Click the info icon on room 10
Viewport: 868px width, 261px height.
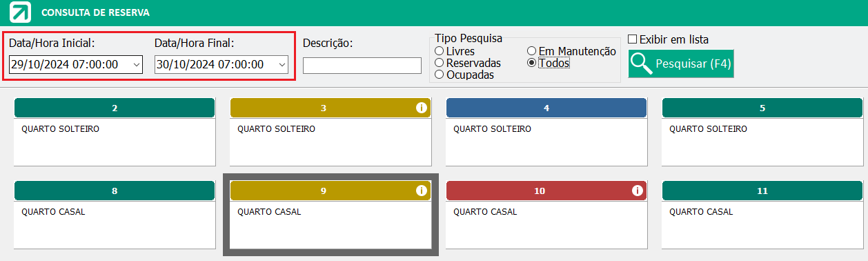click(637, 191)
